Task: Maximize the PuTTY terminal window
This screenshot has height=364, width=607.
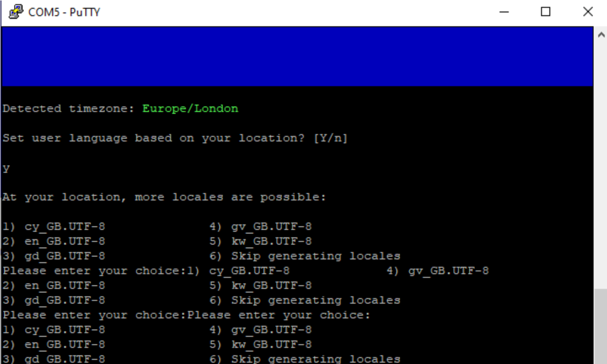Action: coord(546,12)
